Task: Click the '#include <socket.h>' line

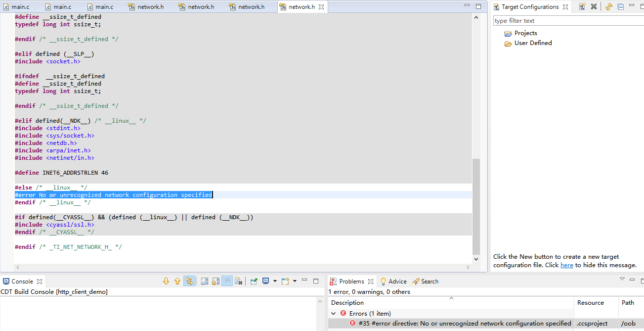Action: (47, 61)
